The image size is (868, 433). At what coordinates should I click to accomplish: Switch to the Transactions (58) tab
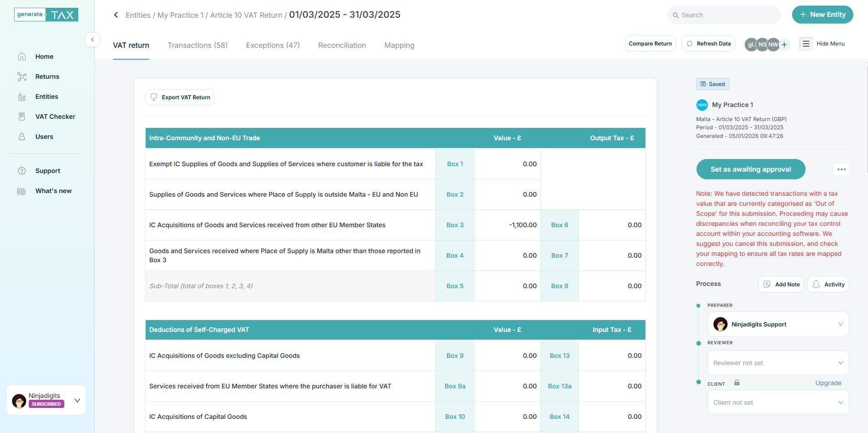[198, 45]
